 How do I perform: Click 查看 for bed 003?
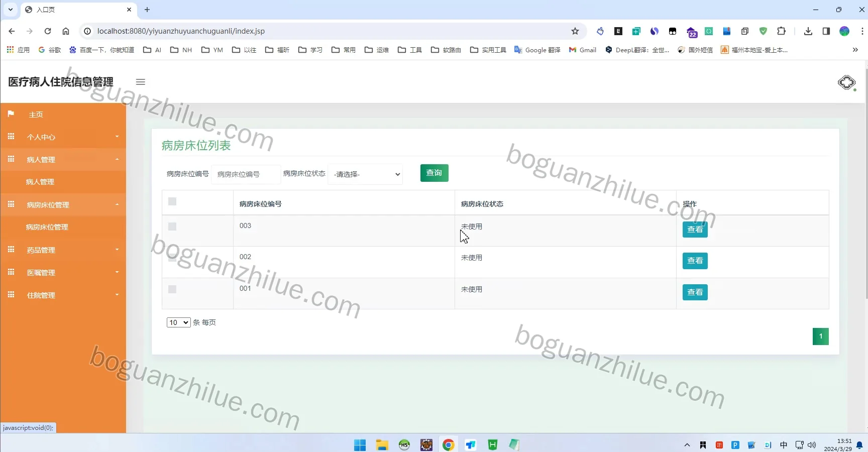point(695,230)
